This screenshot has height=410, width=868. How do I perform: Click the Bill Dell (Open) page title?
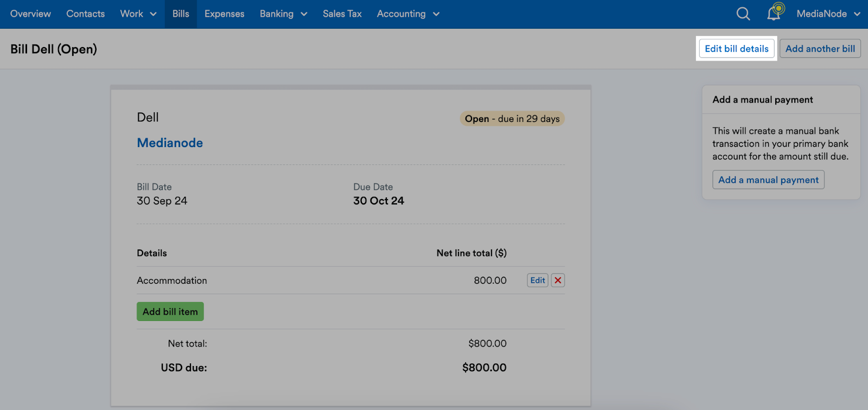[x=54, y=49]
